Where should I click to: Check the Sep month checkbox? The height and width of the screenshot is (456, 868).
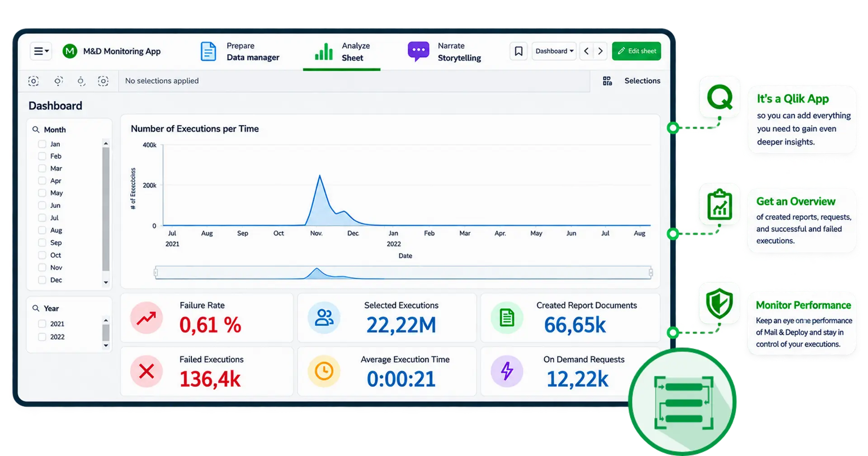click(x=42, y=243)
